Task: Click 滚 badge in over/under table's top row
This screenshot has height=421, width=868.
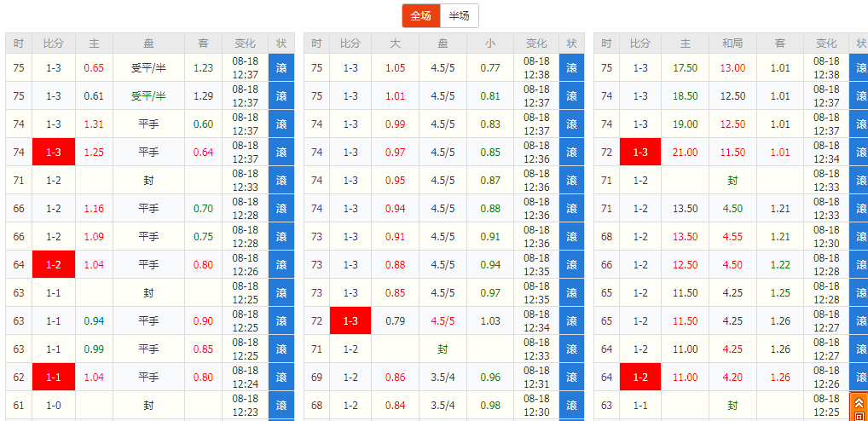Action: coord(571,68)
